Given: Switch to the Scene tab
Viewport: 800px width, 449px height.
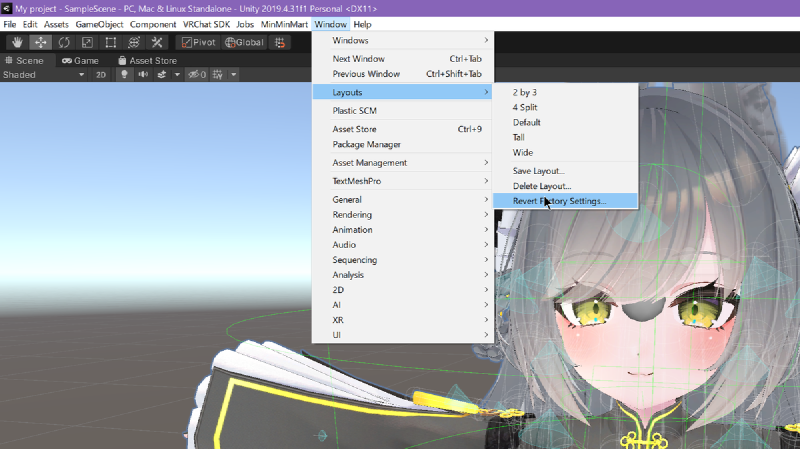Looking at the screenshot, I should pyautogui.click(x=24, y=60).
